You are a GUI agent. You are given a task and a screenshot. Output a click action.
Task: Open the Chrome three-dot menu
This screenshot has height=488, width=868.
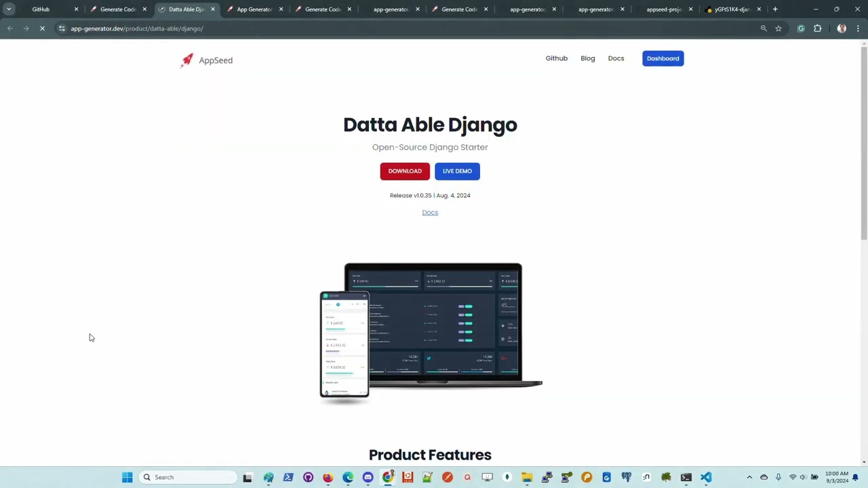click(858, 28)
